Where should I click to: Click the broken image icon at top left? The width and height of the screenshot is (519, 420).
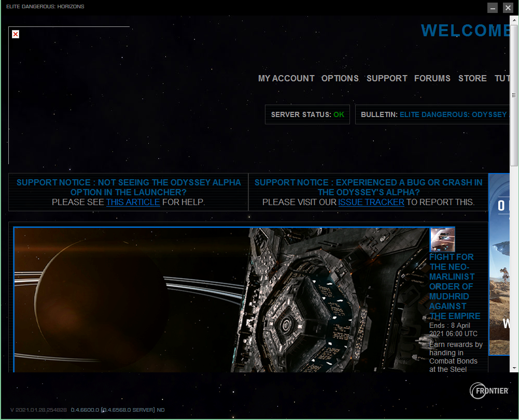tap(16, 34)
